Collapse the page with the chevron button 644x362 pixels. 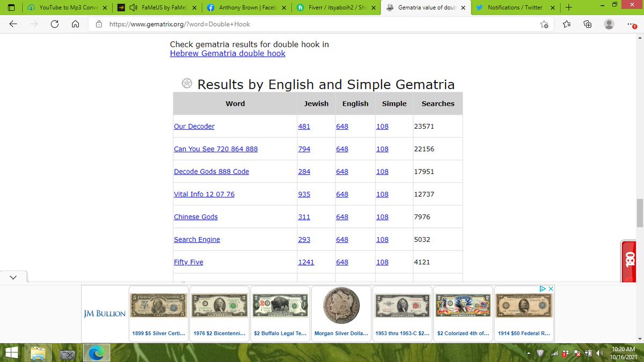point(13,277)
